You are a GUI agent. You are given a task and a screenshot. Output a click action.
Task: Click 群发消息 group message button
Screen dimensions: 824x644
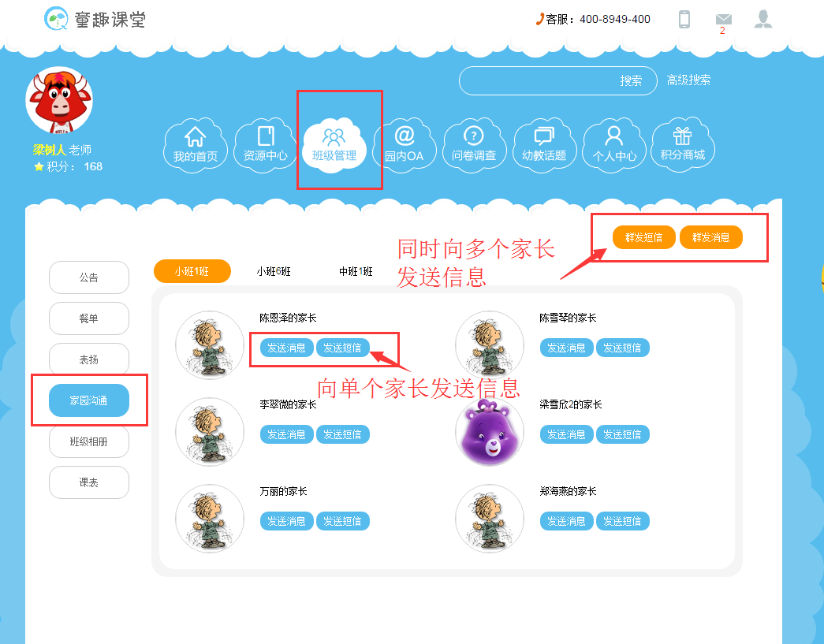[710, 237]
